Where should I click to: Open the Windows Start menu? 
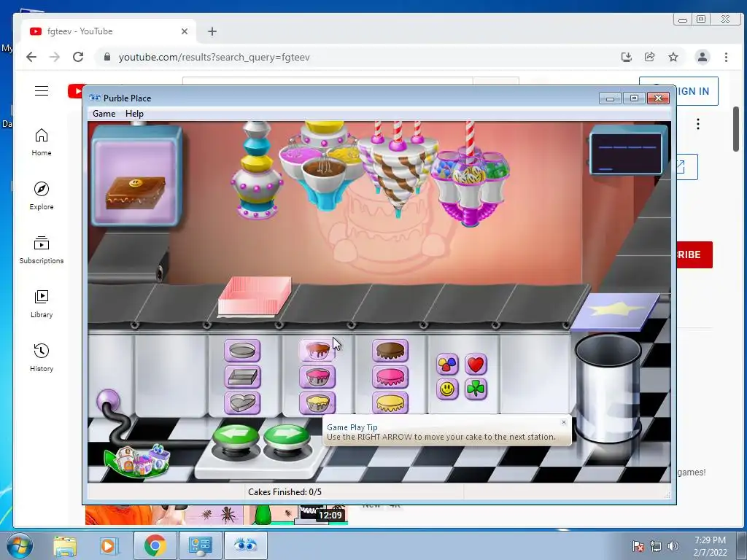18,545
